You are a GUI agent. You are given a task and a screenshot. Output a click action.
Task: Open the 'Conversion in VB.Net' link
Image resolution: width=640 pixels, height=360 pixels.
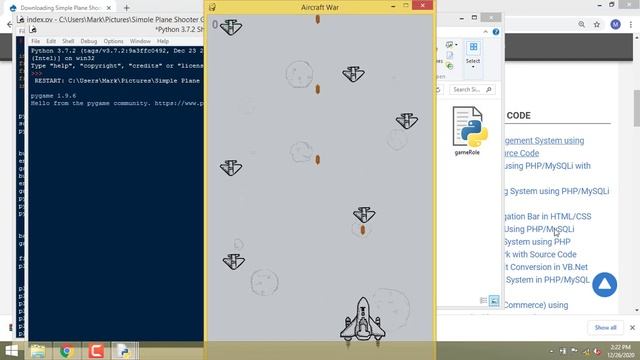pyautogui.click(x=549, y=267)
